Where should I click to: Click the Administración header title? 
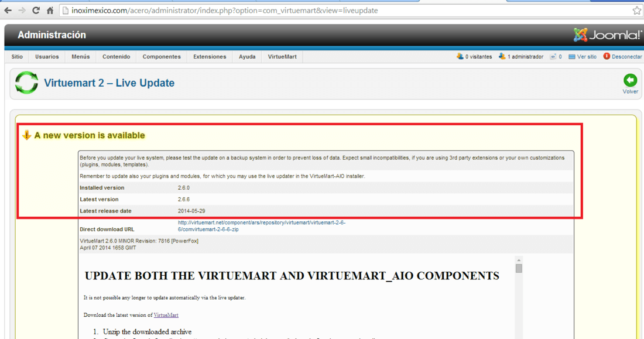coord(52,35)
